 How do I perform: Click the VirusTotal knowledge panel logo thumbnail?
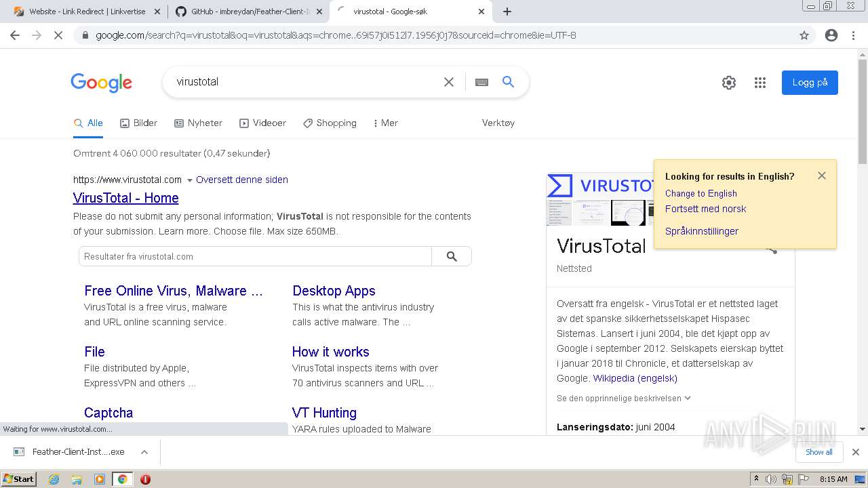click(x=599, y=186)
